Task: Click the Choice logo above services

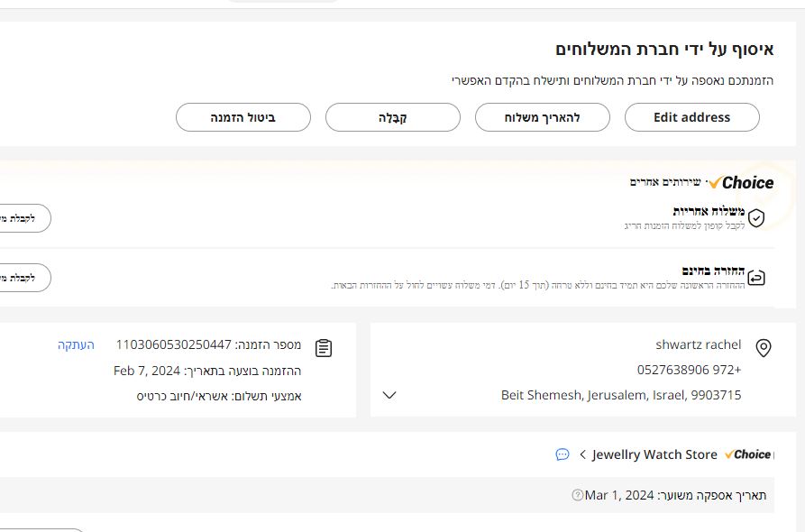Action: 742,183
